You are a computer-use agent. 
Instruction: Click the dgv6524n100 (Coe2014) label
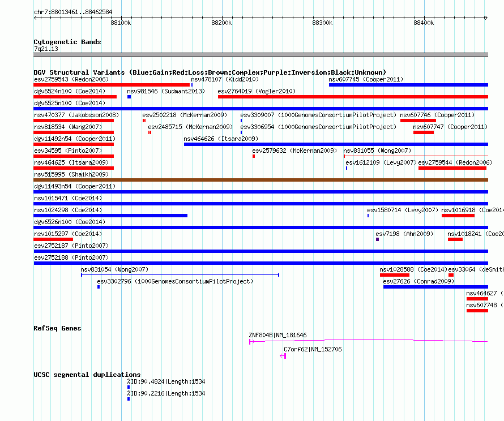[x=70, y=91]
